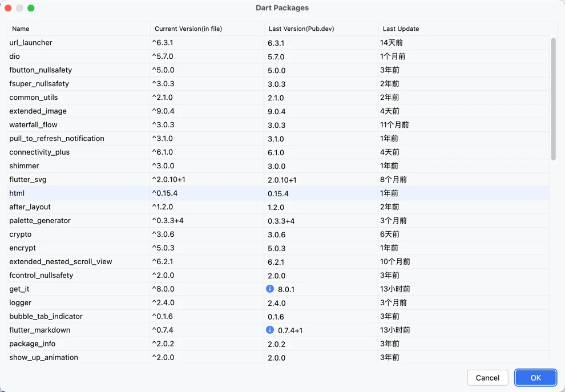Click the ^8.0.0 current version cell
The width and height of the screenshot is (565, 392).
tap(163, 289)
